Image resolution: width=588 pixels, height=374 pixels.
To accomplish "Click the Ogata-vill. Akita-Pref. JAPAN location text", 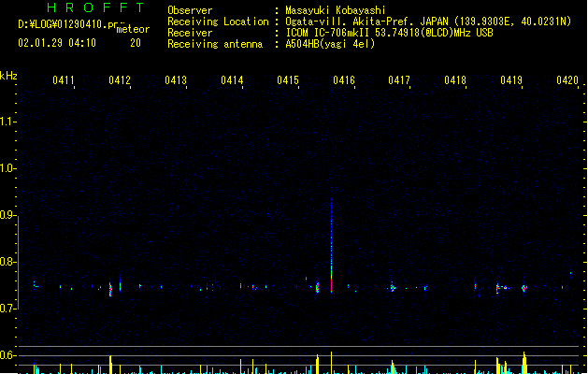I will [x=428, y=22].
